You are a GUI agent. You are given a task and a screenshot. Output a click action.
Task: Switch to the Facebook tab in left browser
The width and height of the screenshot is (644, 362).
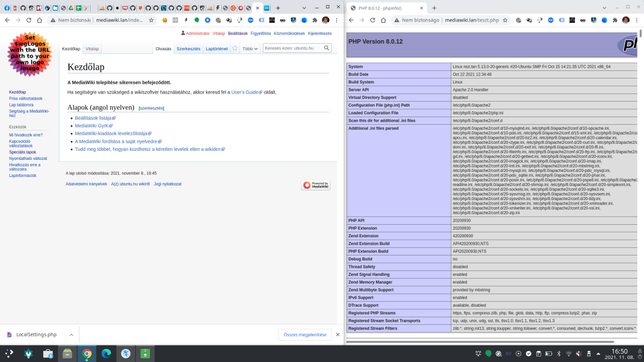pyautogui.click(x=7, y=8)
